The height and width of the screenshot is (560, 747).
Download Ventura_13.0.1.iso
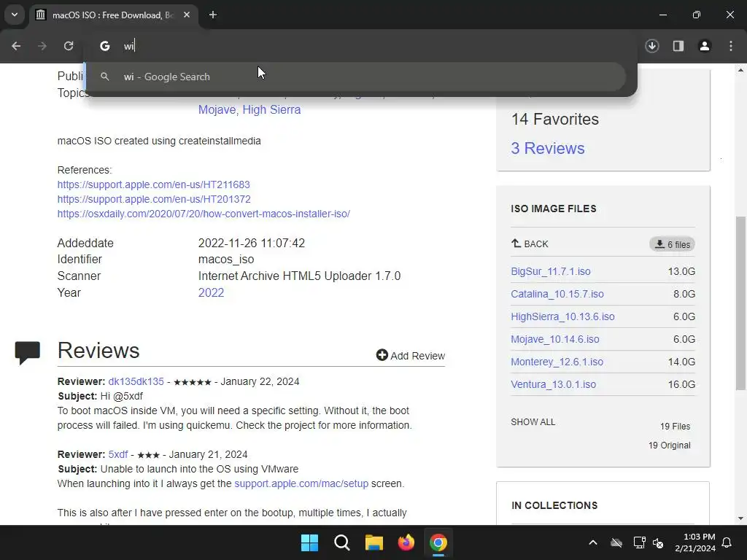[553, 384]
